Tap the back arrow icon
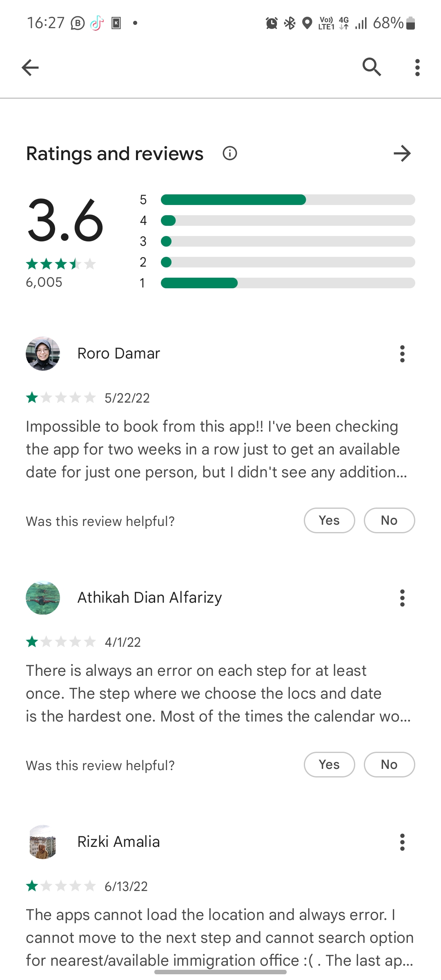 (x=30, y=67)
